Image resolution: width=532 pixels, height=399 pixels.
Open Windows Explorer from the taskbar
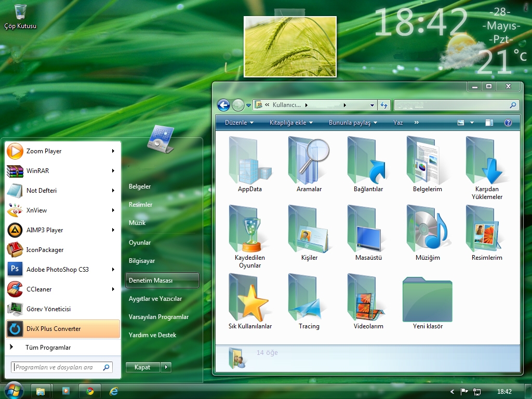[x=41, y=391]
